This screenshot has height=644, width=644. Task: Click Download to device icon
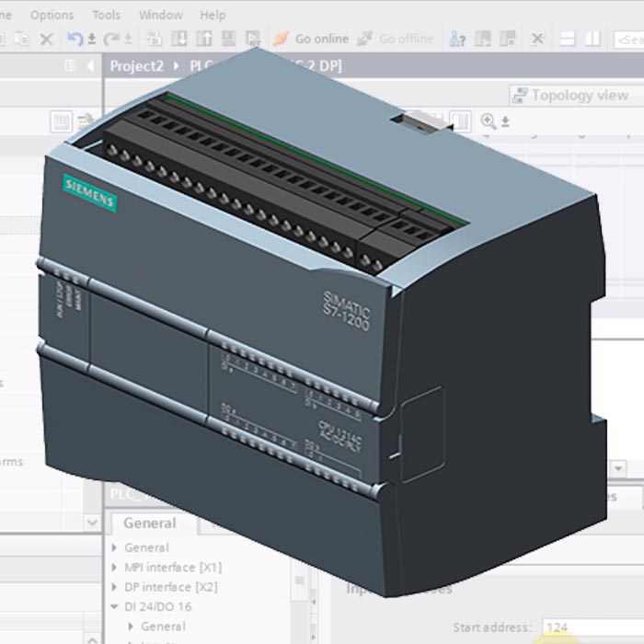pos(179,39)
